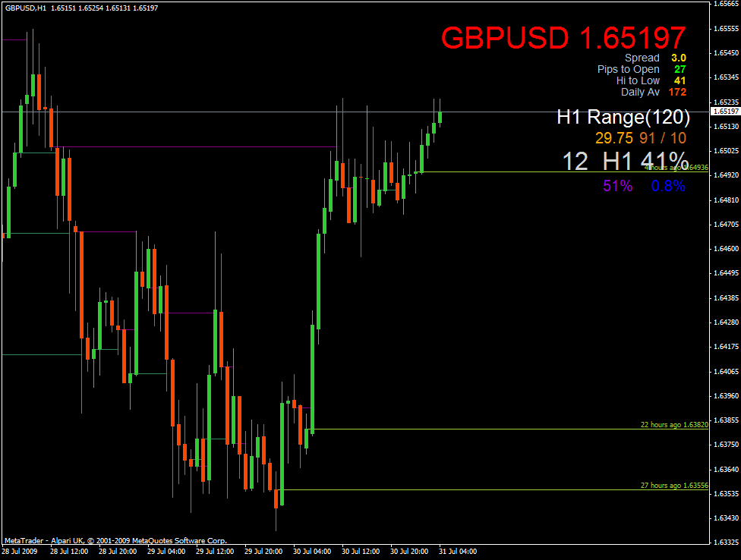Click the purple 51% value
741x560 pixels.
click(618, 186)
